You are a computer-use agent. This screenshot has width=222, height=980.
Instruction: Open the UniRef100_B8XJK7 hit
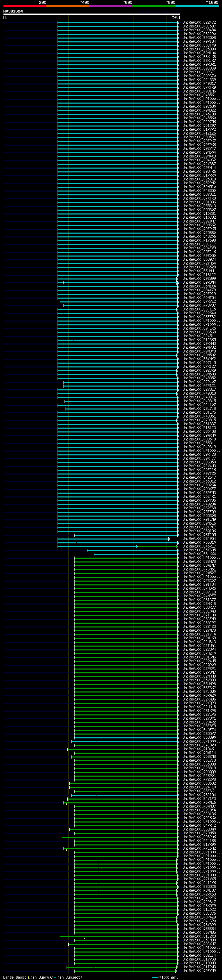click(199, 60)
